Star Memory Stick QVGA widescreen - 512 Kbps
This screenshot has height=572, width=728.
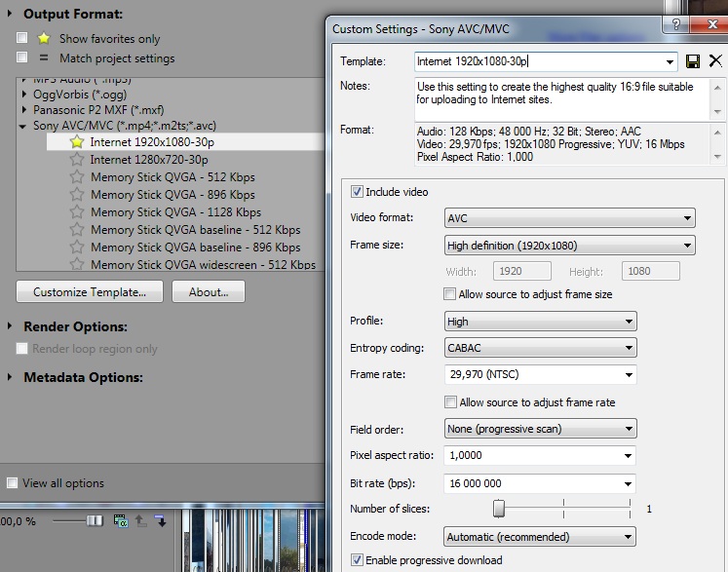click(77, 264)
